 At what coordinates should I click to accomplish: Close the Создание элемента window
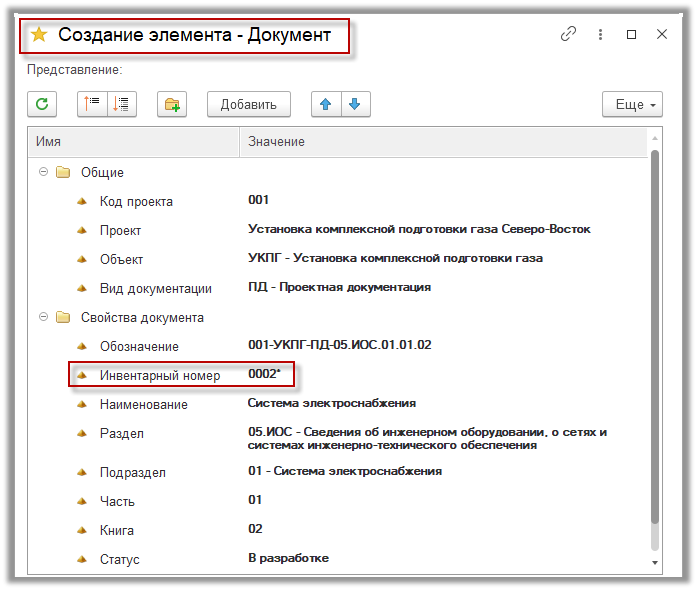point(662,34)
